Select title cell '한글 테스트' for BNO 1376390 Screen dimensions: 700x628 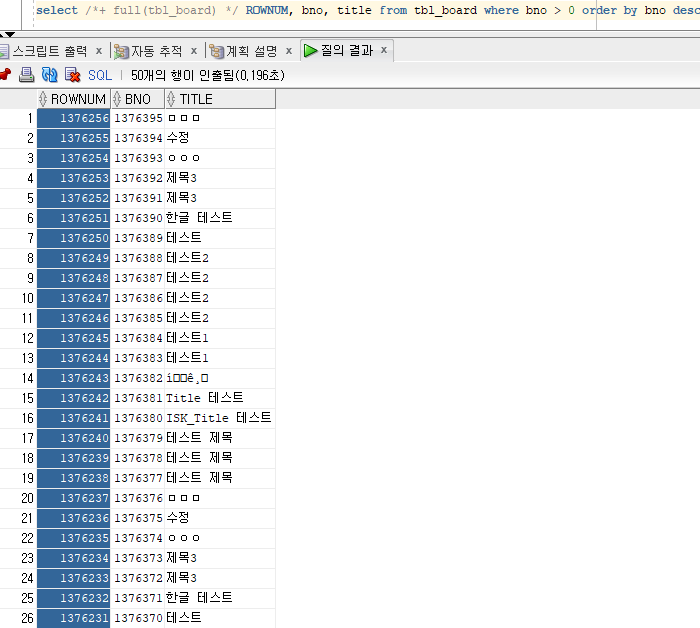(x=220, y=218)
